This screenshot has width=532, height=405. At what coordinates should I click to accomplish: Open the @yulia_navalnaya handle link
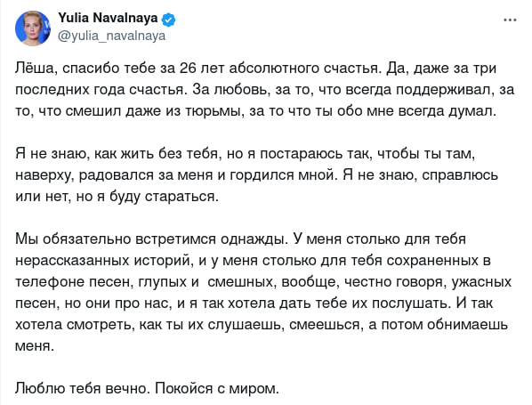point(111,36)
